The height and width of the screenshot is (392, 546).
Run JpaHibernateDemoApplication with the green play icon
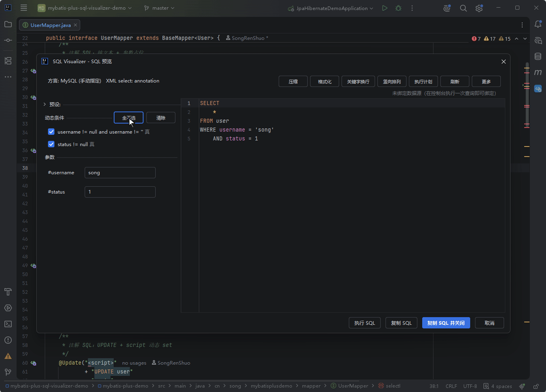(385, 8)
